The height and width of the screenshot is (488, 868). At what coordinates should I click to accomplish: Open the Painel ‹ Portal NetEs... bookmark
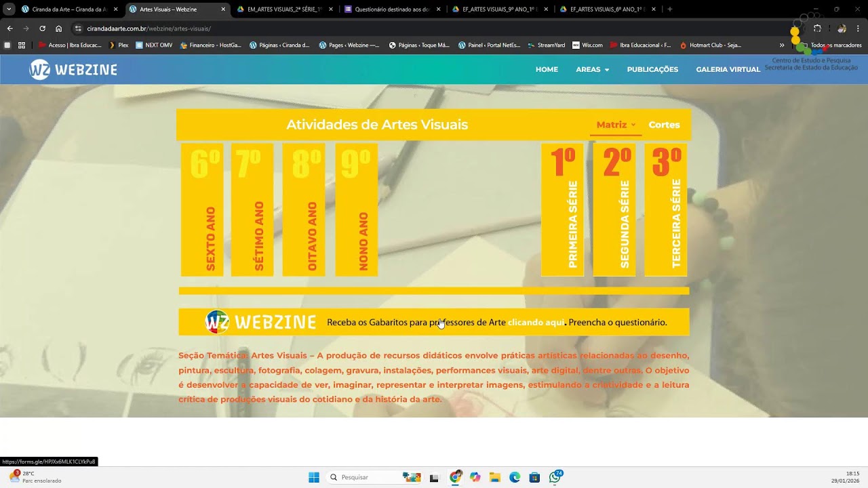(490, 45)
